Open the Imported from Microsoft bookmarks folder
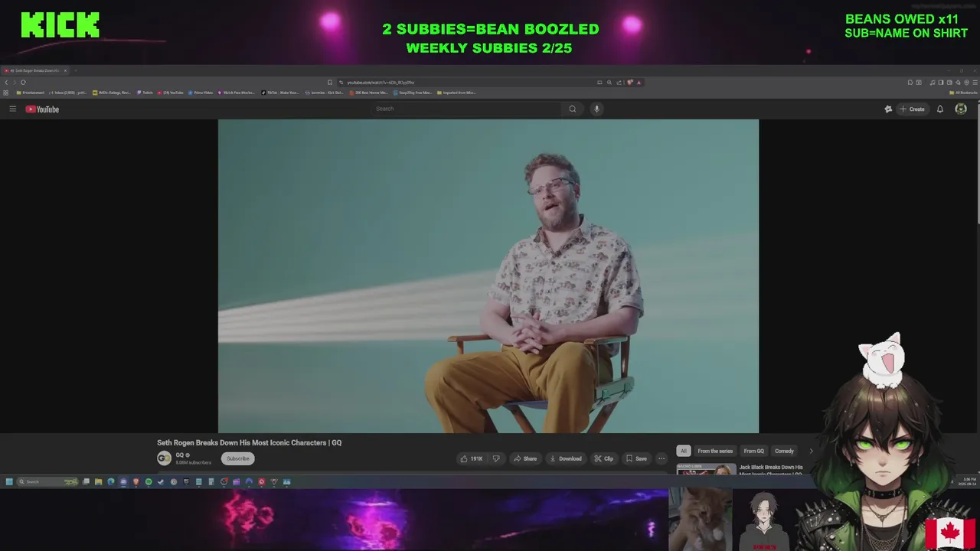 [456, 93]
